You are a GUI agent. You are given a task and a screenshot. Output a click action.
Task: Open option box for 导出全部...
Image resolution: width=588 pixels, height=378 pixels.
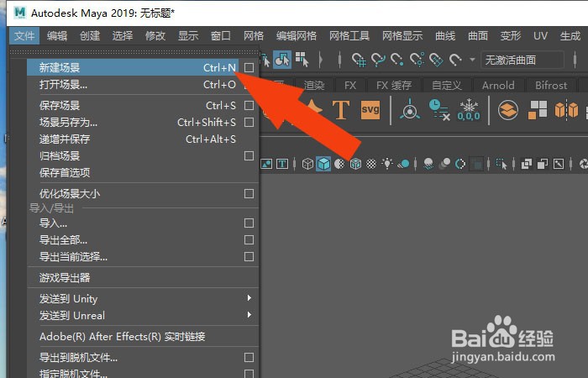pos(249,239)
